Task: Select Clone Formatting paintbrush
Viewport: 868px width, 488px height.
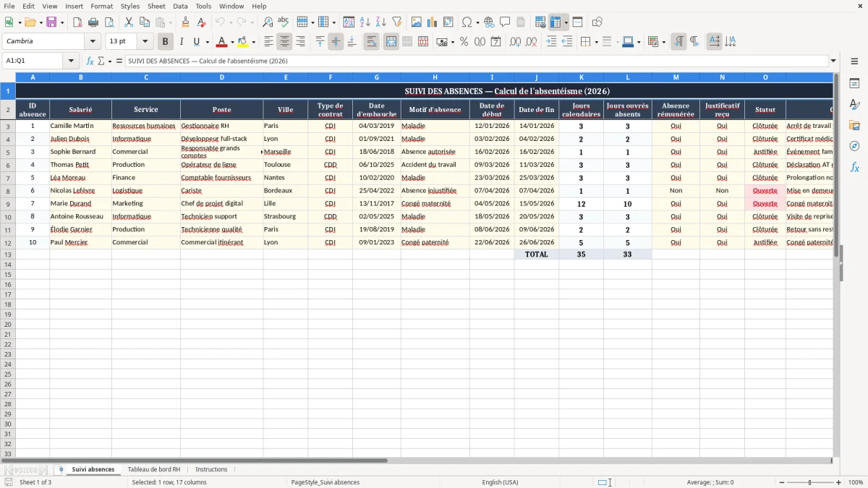Action: [x=185, y=22]
